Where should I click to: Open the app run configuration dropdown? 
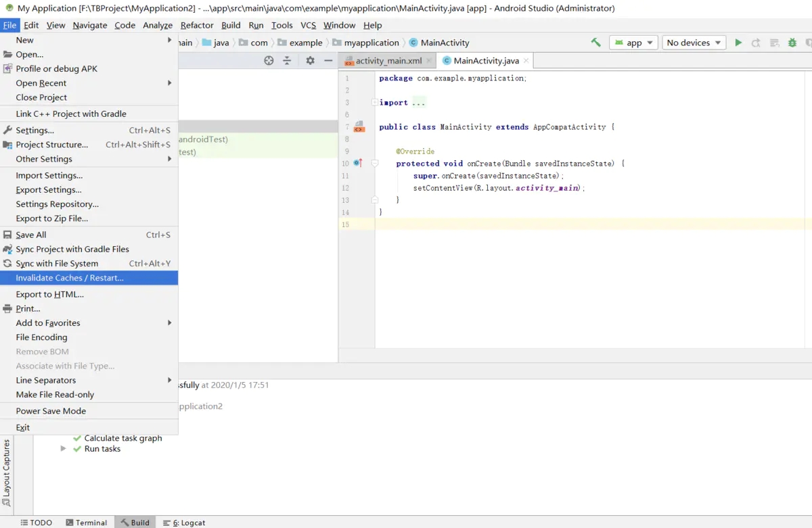click(633, 43)
